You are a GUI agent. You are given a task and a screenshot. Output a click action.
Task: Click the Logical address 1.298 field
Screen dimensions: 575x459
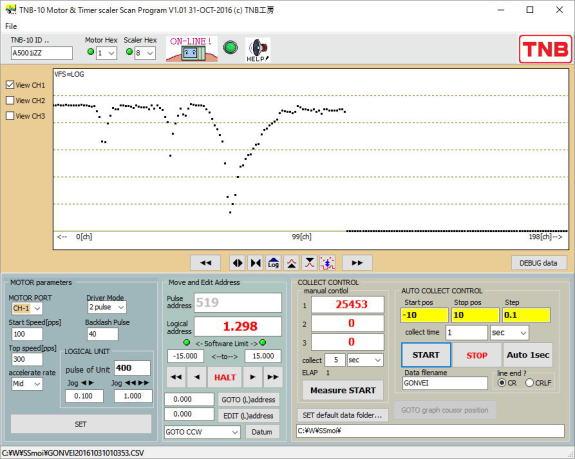238,326
